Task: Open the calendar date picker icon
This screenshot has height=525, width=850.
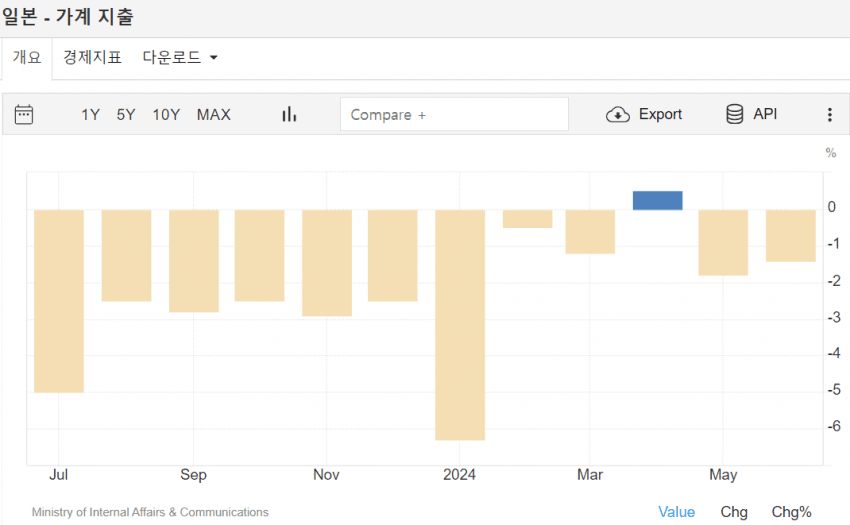Action: tap(24, 114)
